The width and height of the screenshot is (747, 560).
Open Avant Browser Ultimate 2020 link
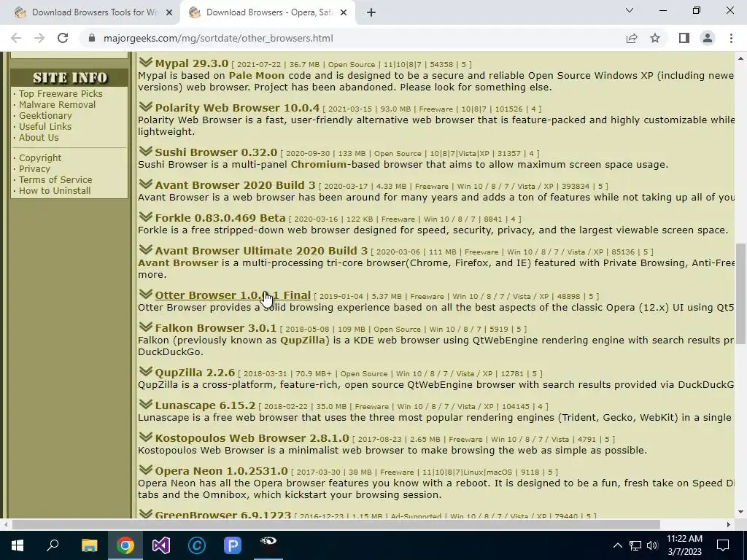261,251
